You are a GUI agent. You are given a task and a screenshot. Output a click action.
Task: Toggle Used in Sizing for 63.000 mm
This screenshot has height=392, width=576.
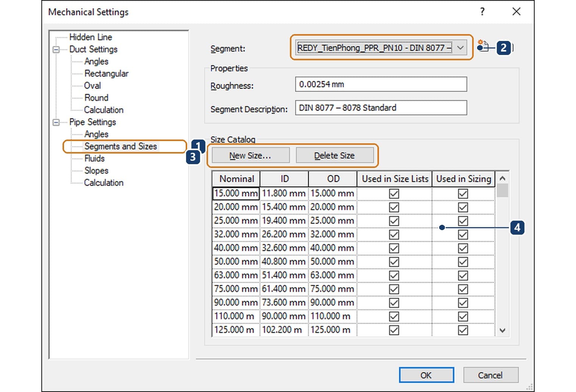click(x=463, y=275)
